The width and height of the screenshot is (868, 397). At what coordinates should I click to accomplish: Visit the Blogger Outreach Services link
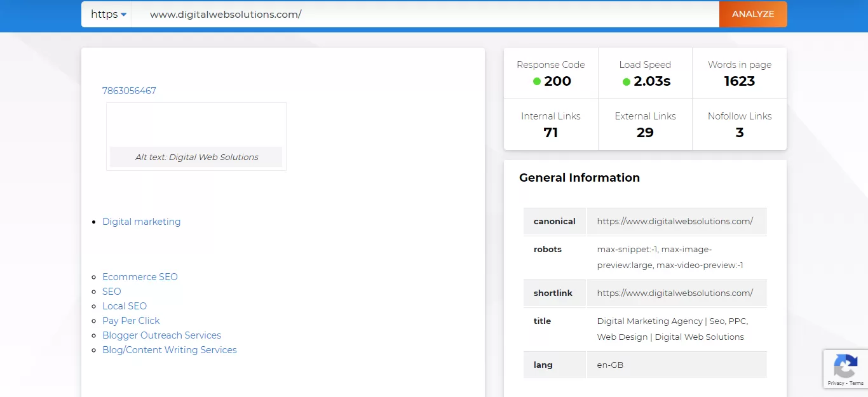coord(161,335)
